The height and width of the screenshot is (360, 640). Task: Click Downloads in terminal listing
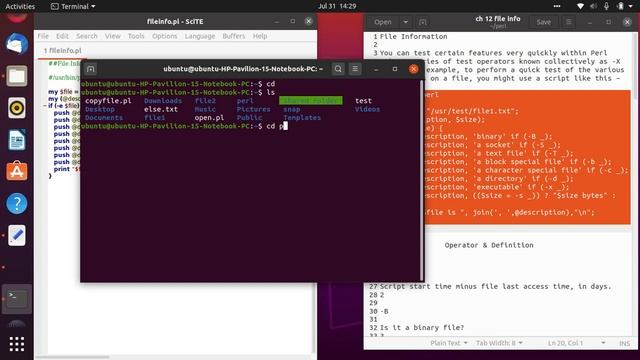coord(163,101)
